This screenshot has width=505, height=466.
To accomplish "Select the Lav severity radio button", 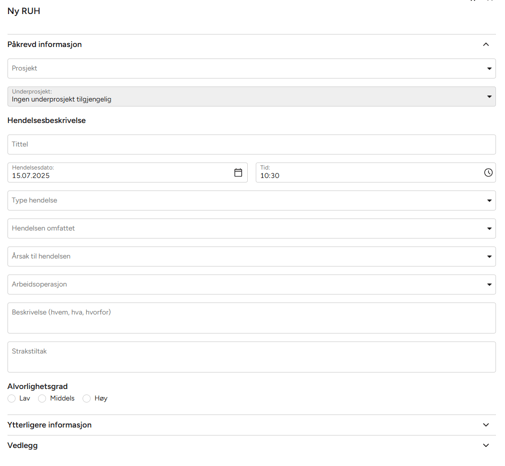I will (x=12, y=398).
